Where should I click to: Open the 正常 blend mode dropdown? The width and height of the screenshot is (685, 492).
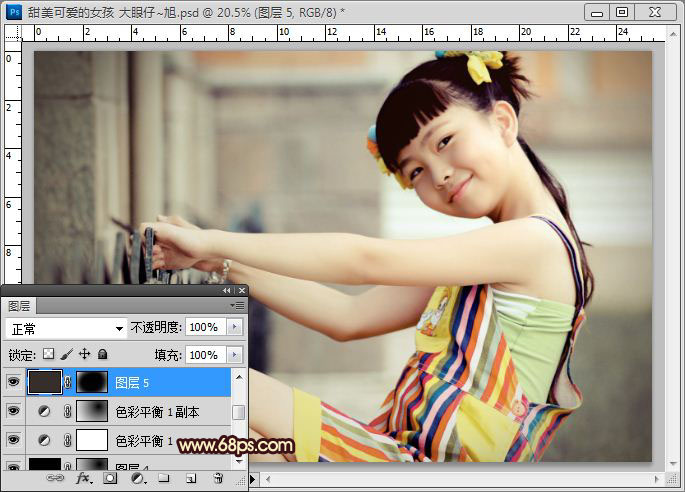(x=66, y=328)
